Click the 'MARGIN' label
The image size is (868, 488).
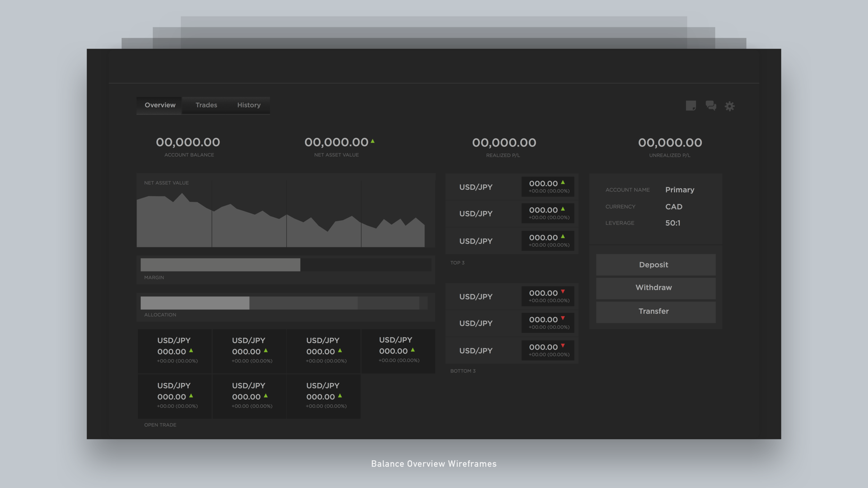tap(154, 277)
